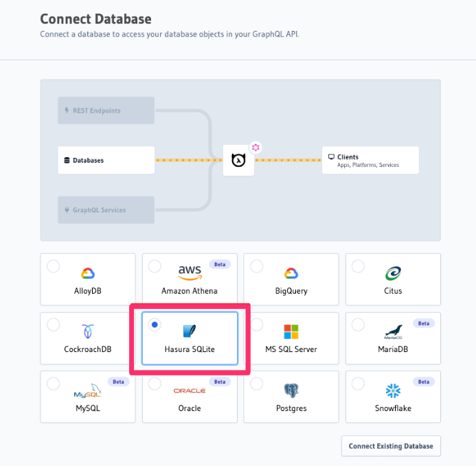Click the GraphQL Services box in diagram
The image size is (476, 466).
[x=106, y=210]
